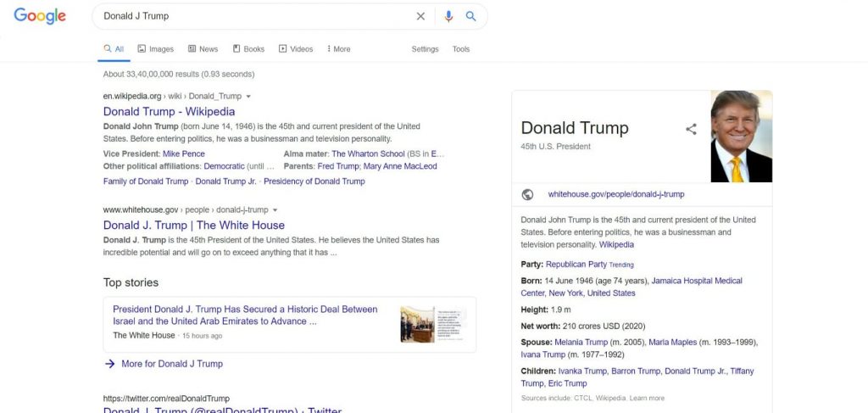Switch to the Images tab

(156, 48)
